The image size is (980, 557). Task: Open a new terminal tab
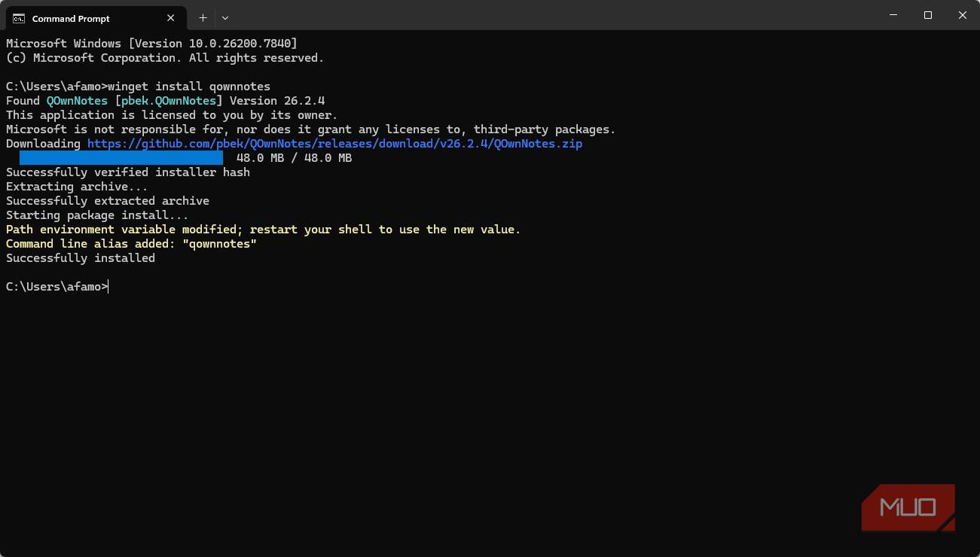coord(203,18)
